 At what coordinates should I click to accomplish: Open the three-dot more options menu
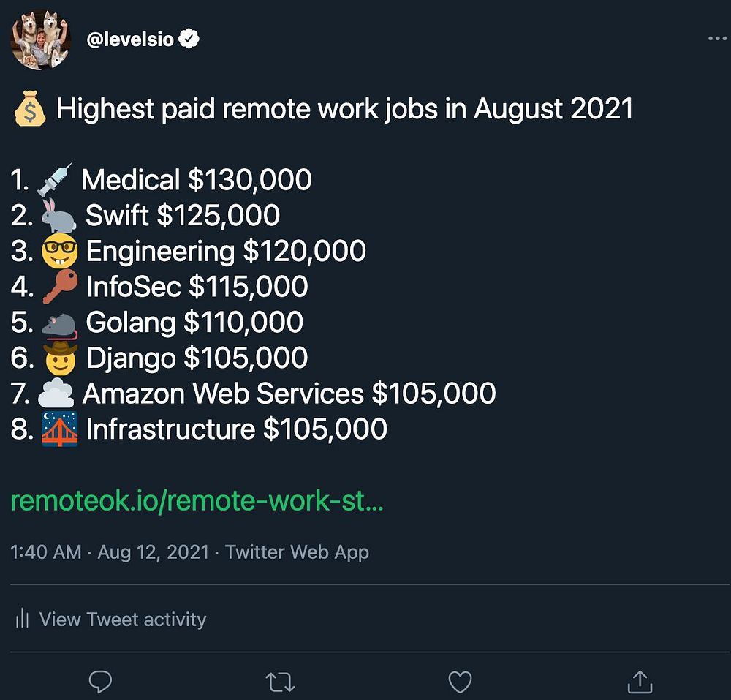[x=717, y=39]
